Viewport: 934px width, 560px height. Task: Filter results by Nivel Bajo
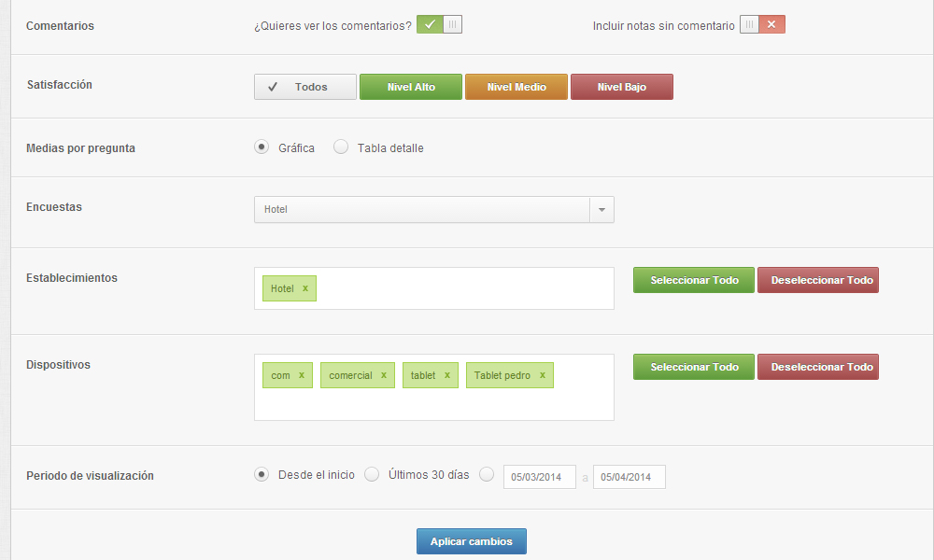tap(622, 86)
